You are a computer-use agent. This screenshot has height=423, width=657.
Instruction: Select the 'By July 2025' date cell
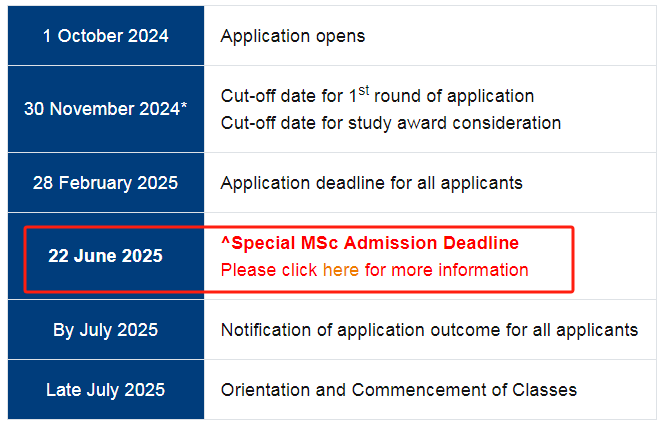pyautogui.click(x=106, y=330)
